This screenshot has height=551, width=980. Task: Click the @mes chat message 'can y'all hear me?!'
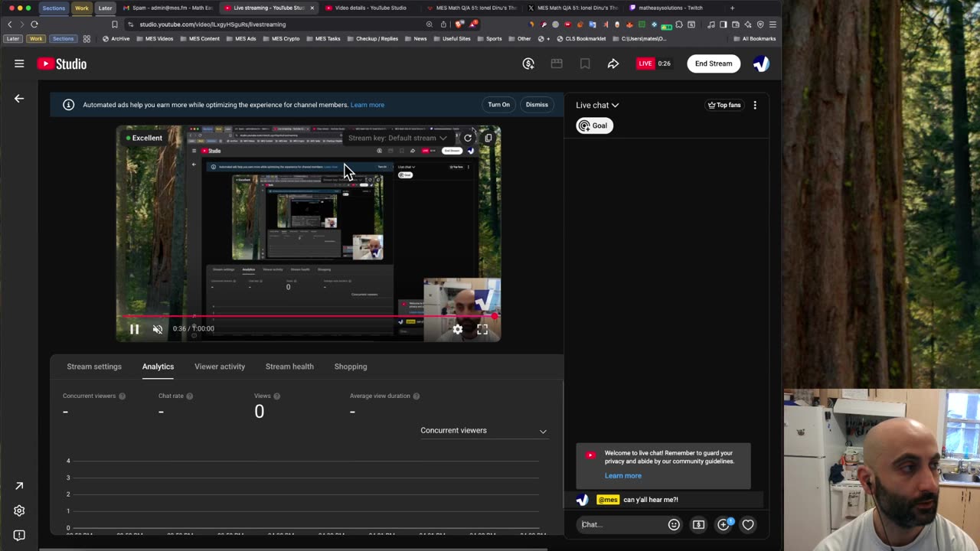pyautogui.click(x=665, y=500)
